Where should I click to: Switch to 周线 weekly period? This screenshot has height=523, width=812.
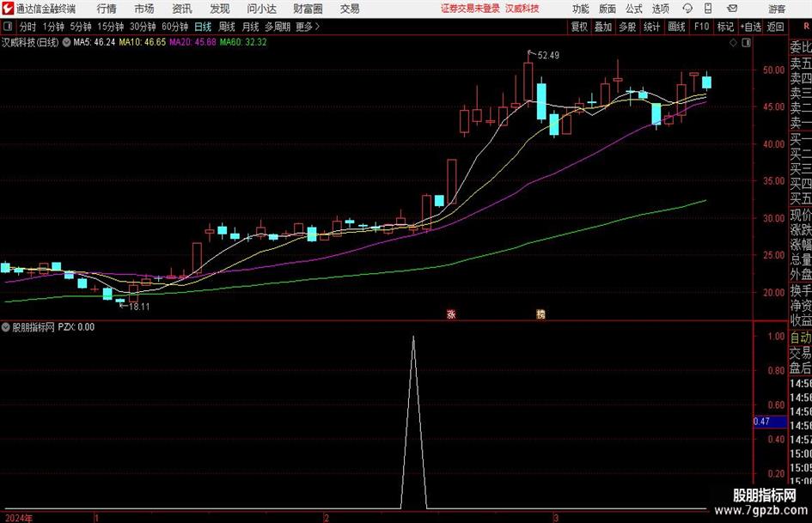coord(227,27)
